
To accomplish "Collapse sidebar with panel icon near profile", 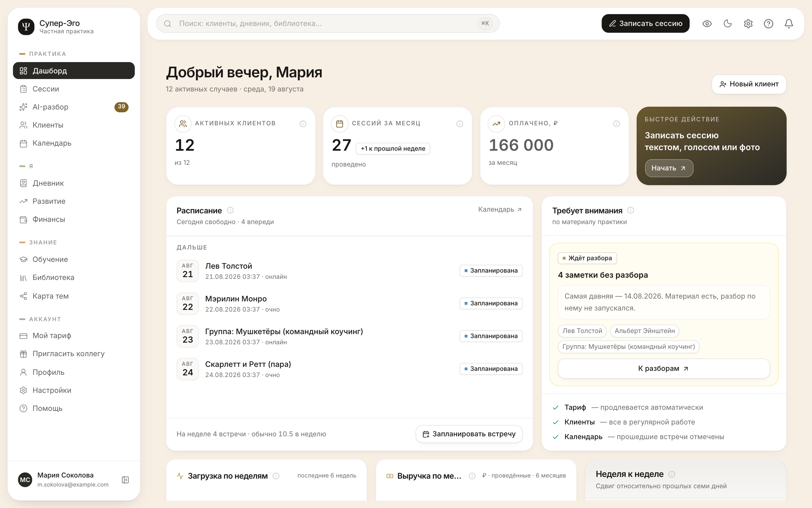I will pos(125,480).
